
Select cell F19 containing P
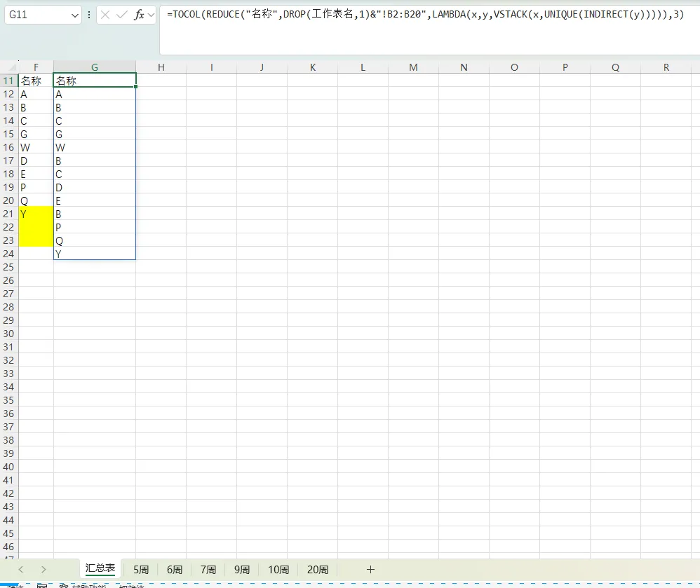point(36,187)
